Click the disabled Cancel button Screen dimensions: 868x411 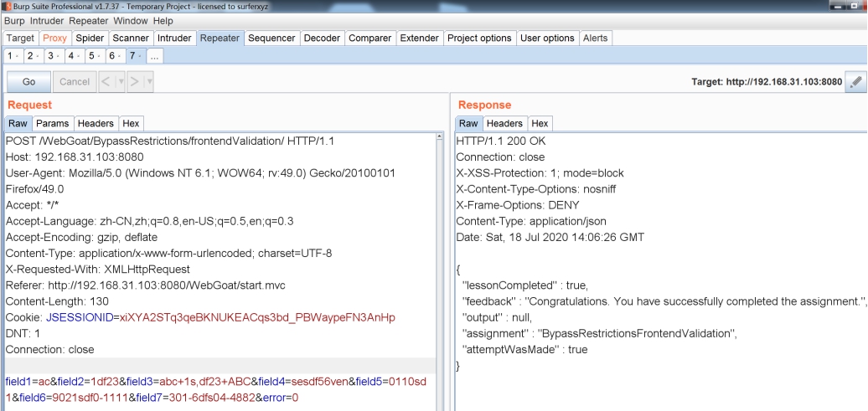75,81
